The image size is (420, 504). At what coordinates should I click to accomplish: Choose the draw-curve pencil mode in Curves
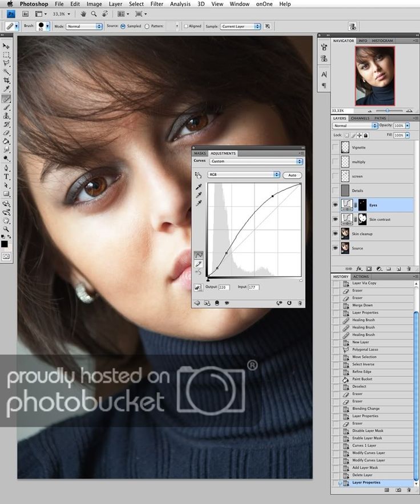click(198, 264)
